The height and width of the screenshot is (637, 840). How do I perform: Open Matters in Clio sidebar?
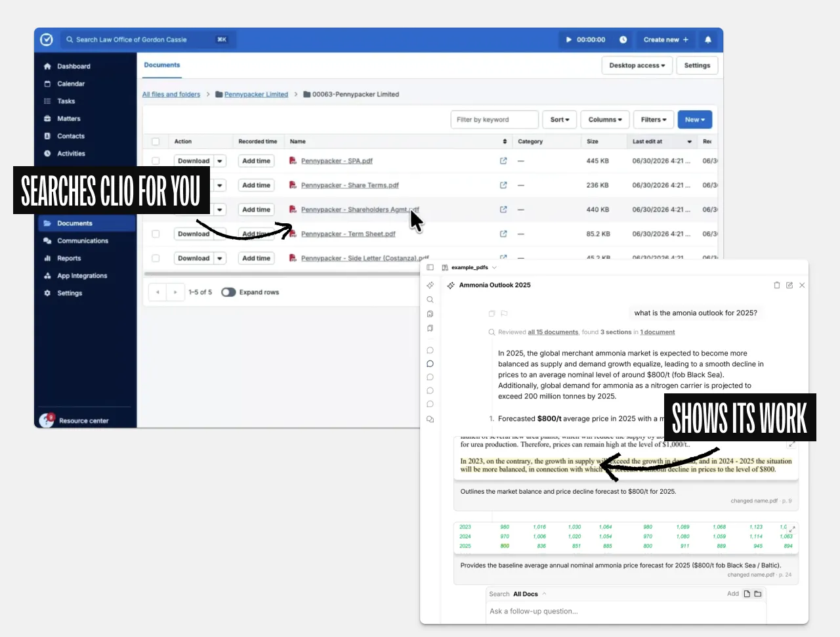[68, 119]
